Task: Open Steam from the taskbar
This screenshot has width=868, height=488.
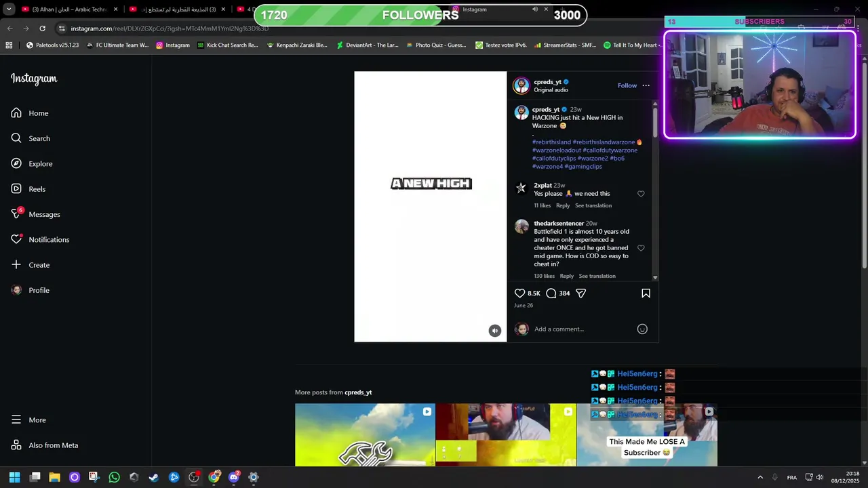Action: pos(154,477)
